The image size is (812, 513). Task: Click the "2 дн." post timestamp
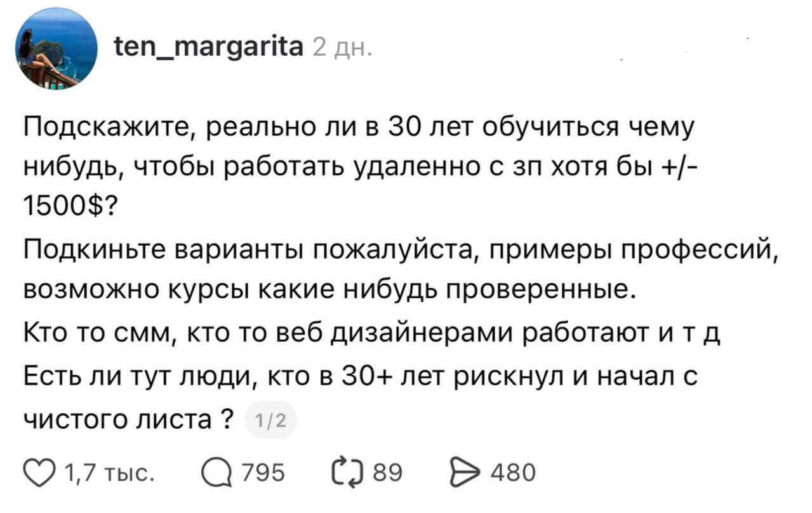pyautogui.click(x=343, y=48)
